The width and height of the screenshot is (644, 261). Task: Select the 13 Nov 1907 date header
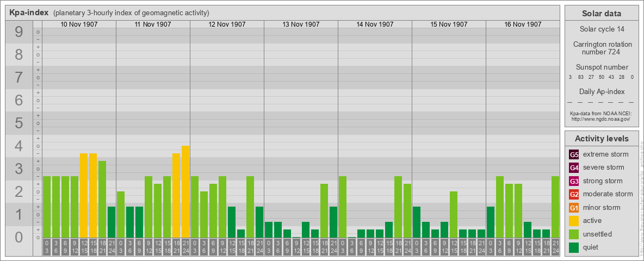click(x=301, y=24)
